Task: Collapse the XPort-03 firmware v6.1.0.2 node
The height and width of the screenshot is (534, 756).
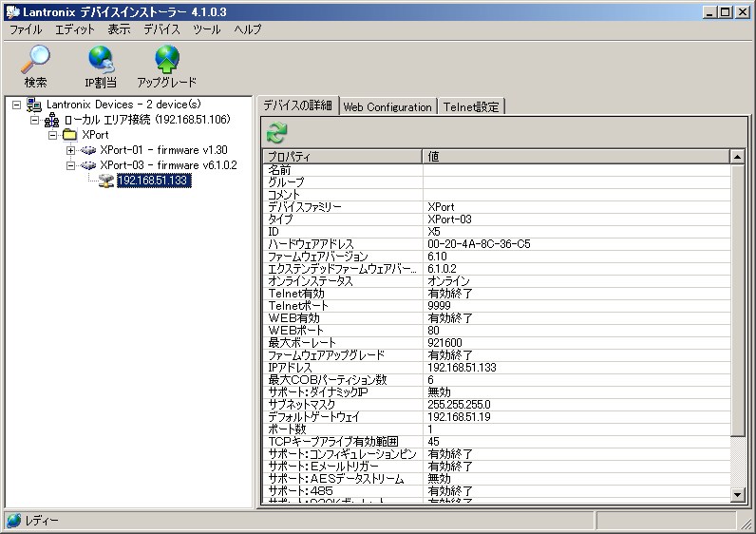Action: click(x=70, y=165)
